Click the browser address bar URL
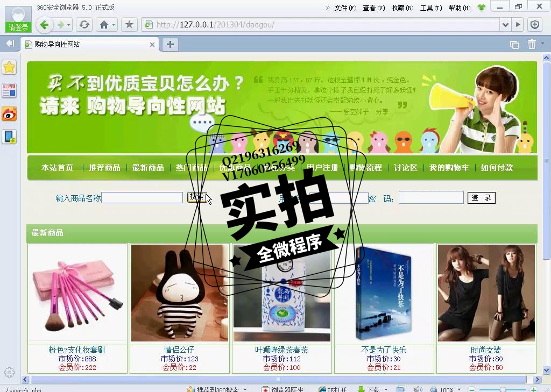The image size is (551, 392). point(215,25)
